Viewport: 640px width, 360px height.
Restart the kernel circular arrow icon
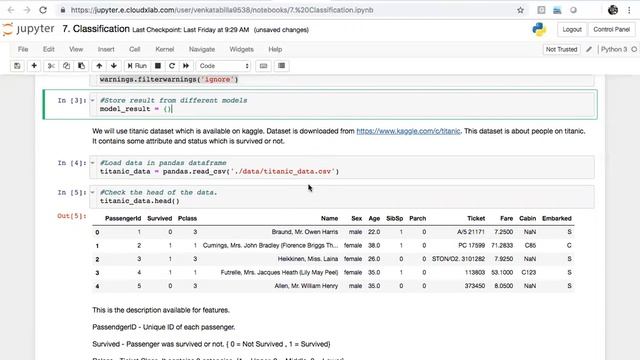(172, 66)
